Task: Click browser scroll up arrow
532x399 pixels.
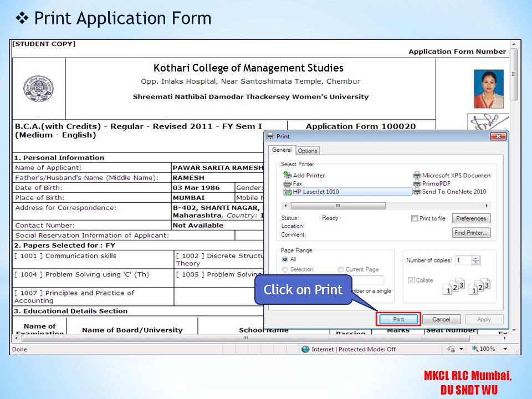Action: click(x=514, y=44)
